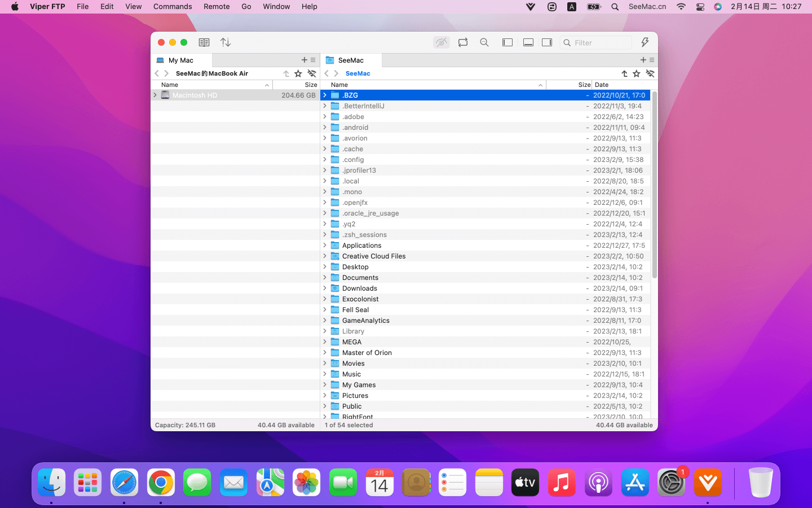Image resolution: width=812 pixels, height=508 pixels.
Task: Toggle the bottom panel view
Action: pos(528,42)
